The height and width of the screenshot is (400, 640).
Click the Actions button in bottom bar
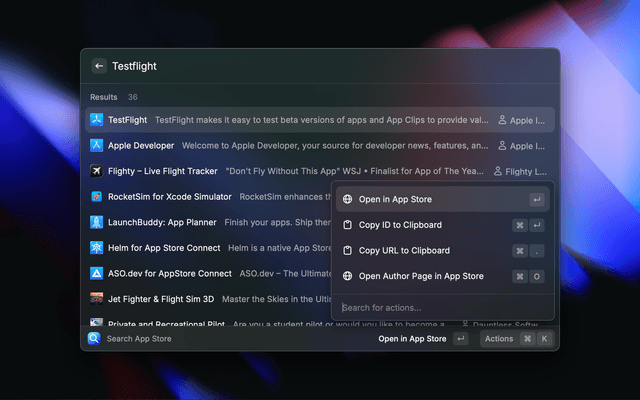(x=517, y=338)
